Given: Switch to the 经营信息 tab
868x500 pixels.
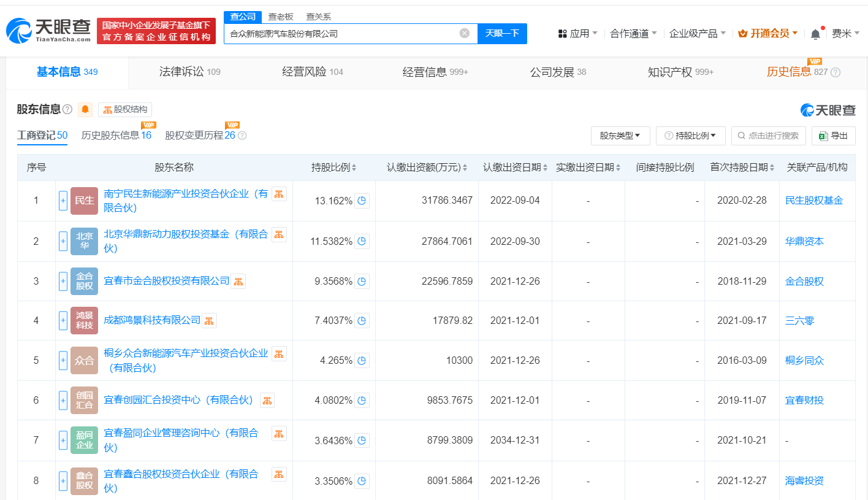Looking at the screenshot, I should tap(435, 72).
